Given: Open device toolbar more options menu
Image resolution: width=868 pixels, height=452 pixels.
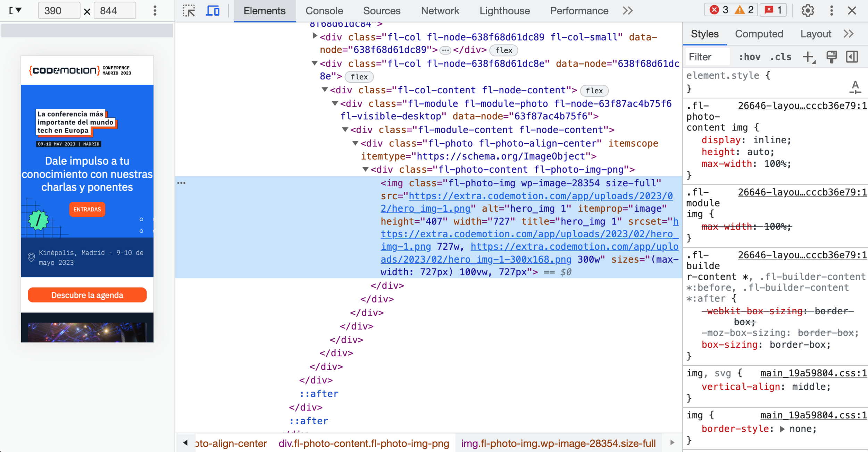Looking at the screenshot, I should click(x=155, y=11).
